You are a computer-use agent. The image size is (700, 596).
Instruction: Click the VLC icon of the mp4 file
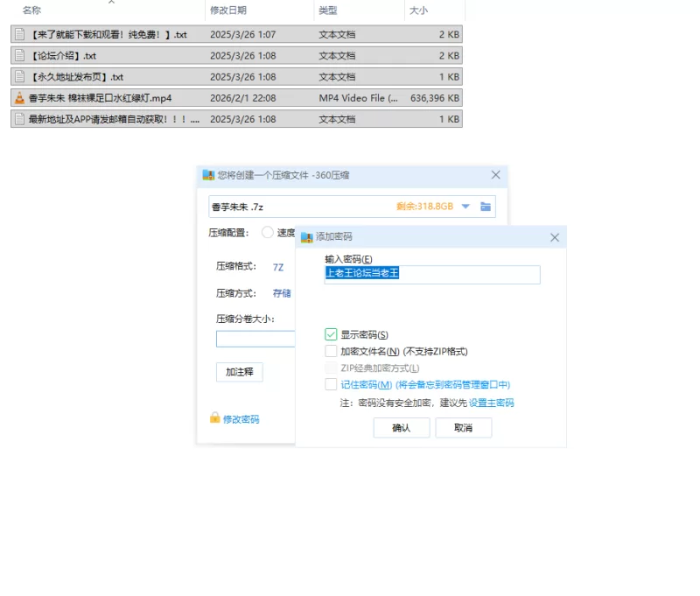[19, 98]
